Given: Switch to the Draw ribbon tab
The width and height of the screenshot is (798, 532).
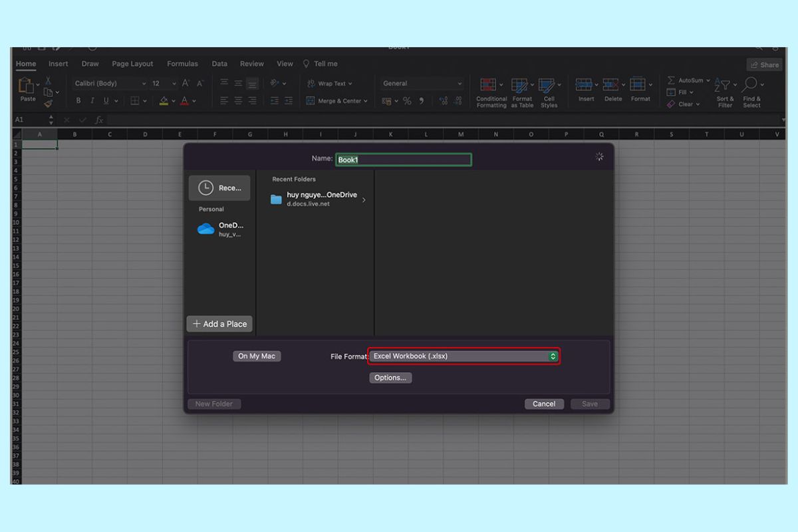Looking at the screenshot, I should tap(90, 64).
